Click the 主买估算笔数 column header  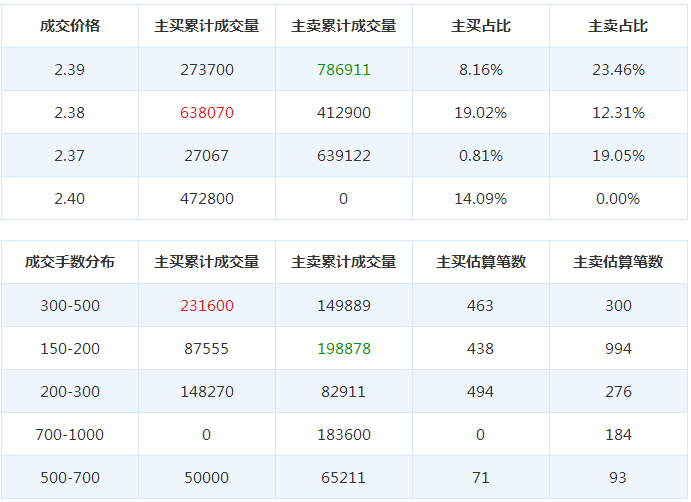click(x=481, y=262)
